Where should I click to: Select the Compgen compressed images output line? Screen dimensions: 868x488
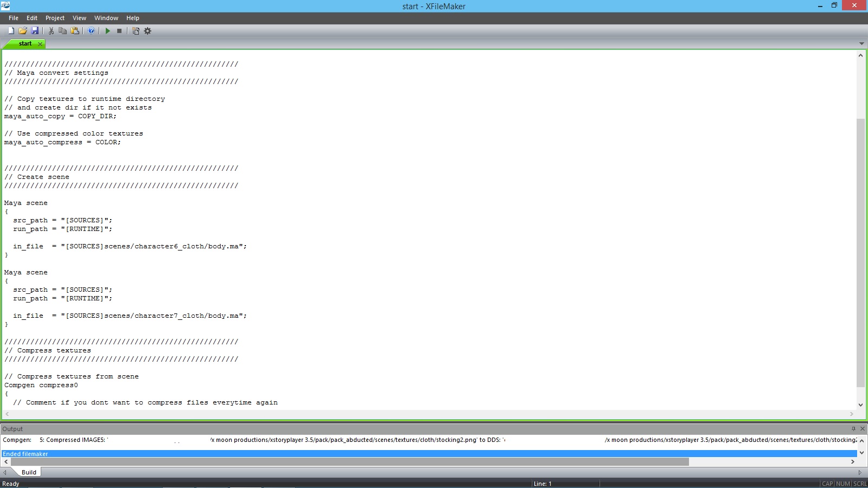429,440
